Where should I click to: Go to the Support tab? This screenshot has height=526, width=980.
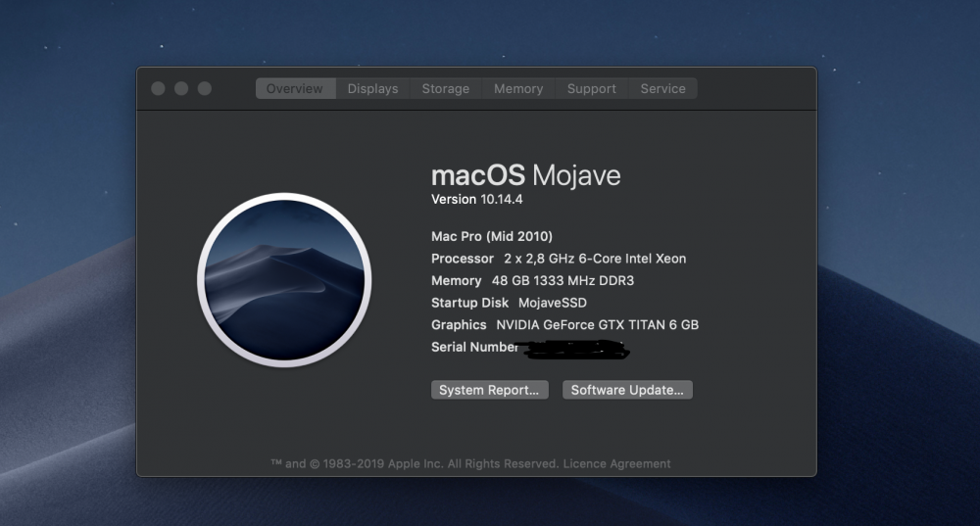(591, 89)
